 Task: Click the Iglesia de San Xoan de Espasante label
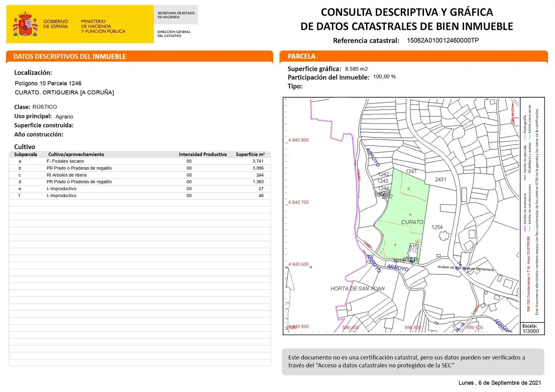coord(466,268)
